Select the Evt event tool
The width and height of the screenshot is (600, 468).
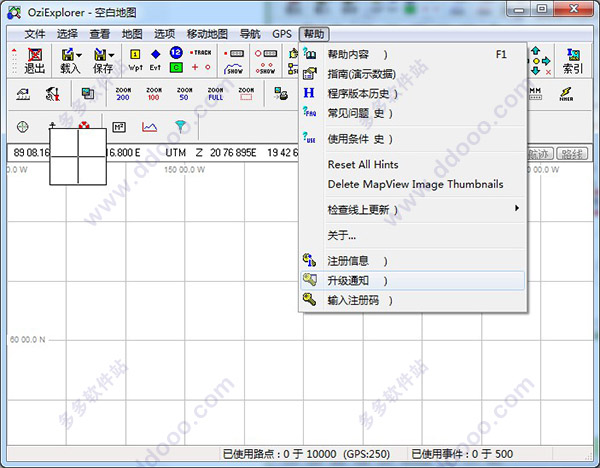(155, 60)
